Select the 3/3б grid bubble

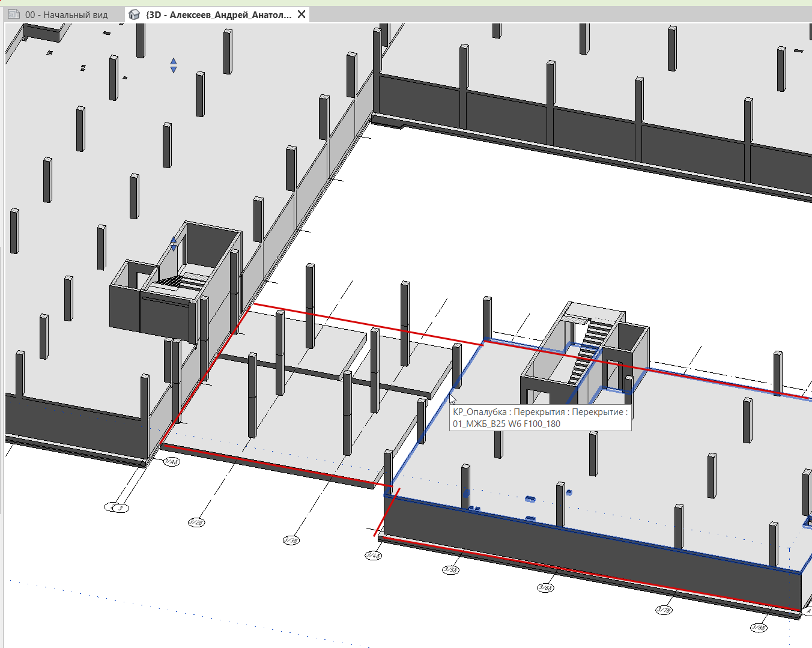pos(291,540)
